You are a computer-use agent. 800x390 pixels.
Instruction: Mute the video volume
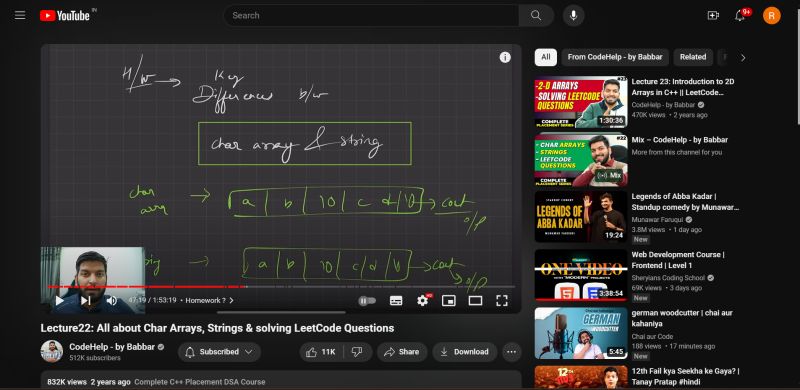coord(111,301)
